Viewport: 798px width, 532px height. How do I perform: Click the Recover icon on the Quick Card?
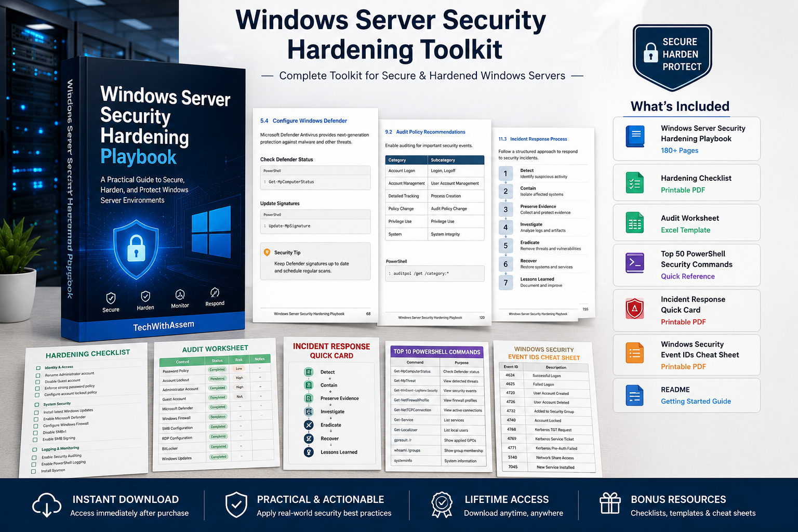tap(309, 438)
